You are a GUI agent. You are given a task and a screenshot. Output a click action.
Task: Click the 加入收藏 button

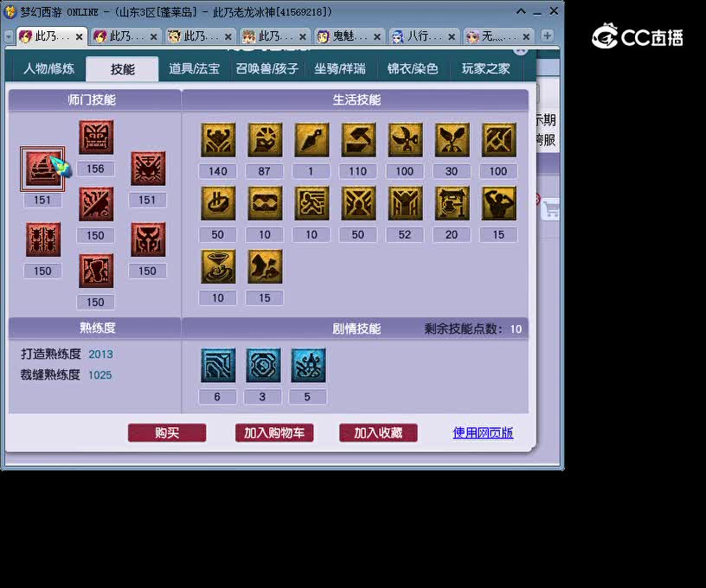point(378,433)
